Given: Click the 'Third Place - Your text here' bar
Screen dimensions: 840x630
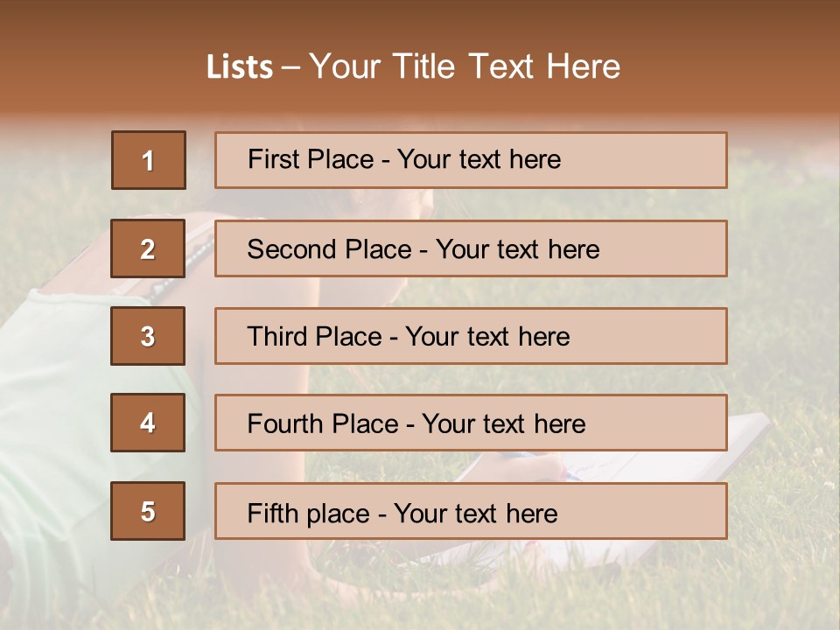Looking at the screenshot, I should (471, 336).
